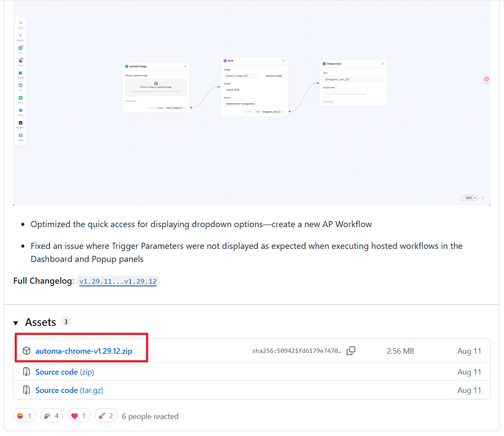The image size is (504, 436).
Task: Click the Table block icon in sidebar
Action: point(20,98)
